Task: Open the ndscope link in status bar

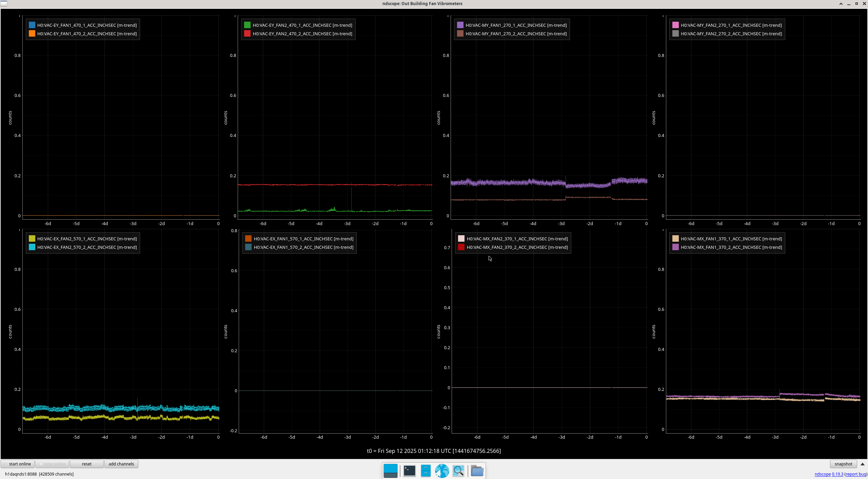Action: click(x=822, y=474)
